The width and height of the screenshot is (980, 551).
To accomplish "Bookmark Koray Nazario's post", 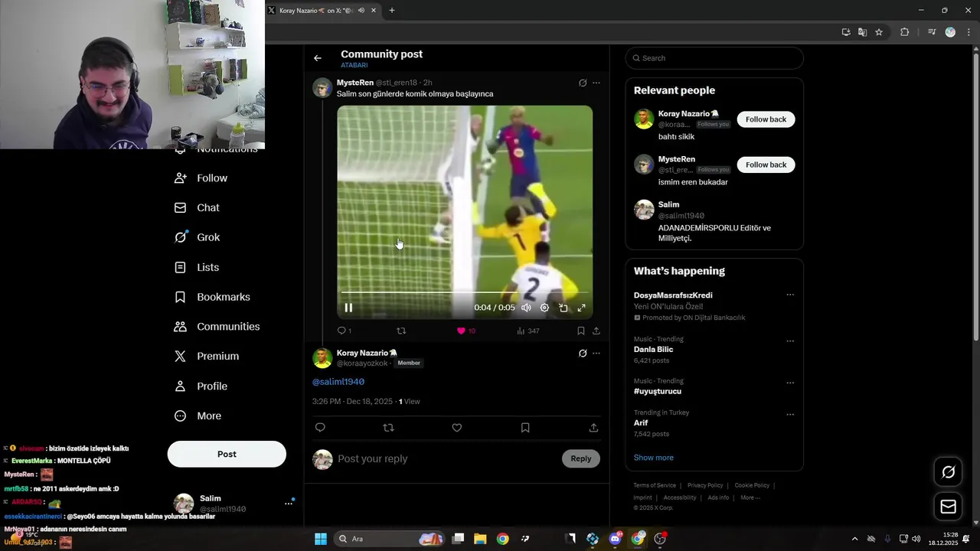I will 525,428.
